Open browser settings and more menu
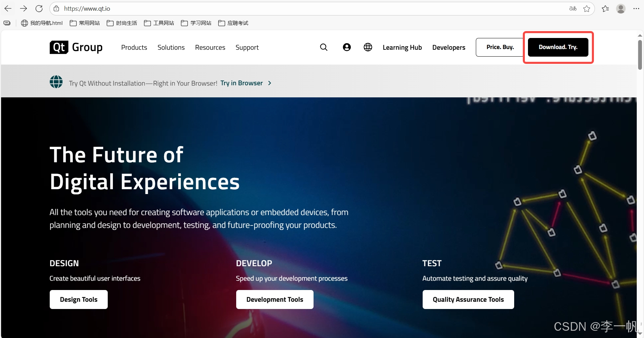644x338 pixels. point(636,9)
